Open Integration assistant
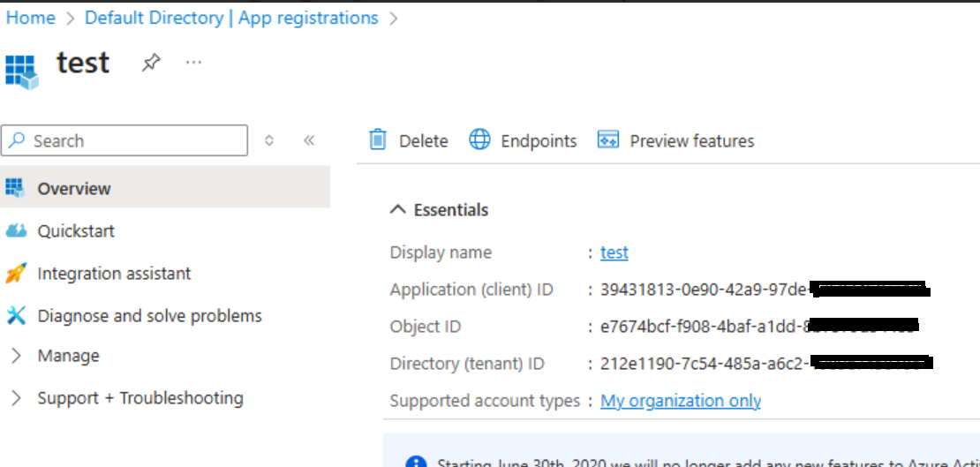The width and height of the screenshot is (980, 467). click(115, 273)
